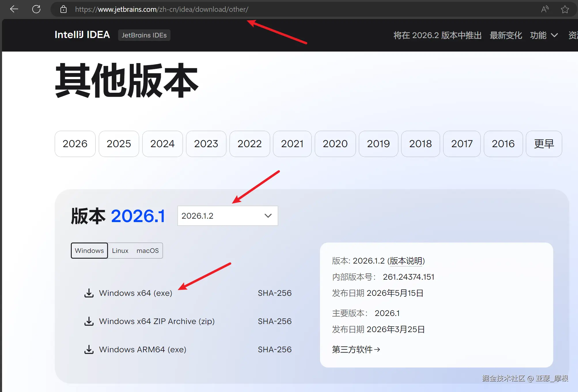
Task: Open the 将在 2026.2 版本中推出 nav link
Action: 437,35
